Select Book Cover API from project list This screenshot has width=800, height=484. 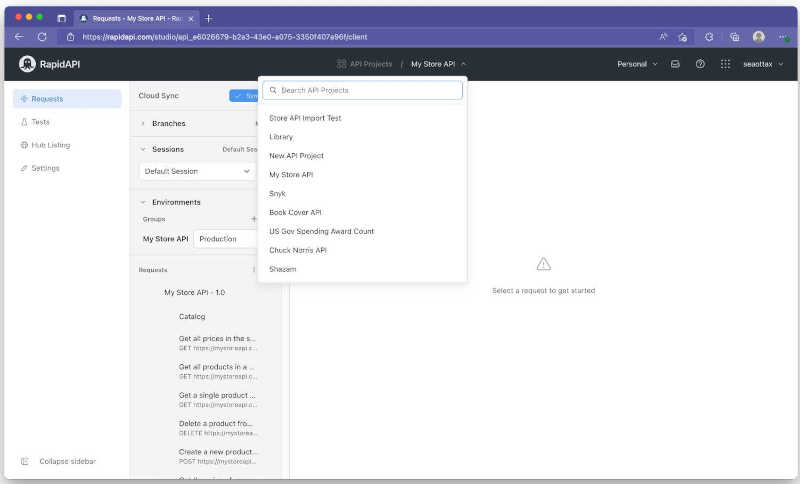(x=295, y=212)
